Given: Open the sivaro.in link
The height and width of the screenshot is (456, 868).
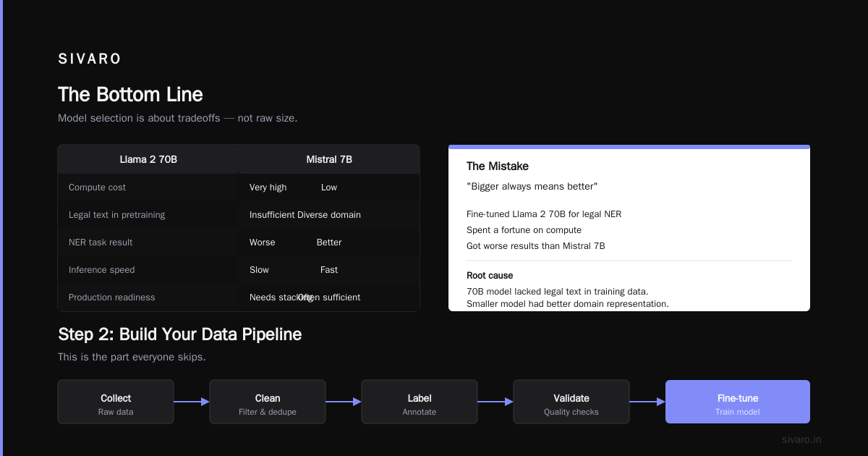Looking at the screenshot, I should (x=802, y=439).
